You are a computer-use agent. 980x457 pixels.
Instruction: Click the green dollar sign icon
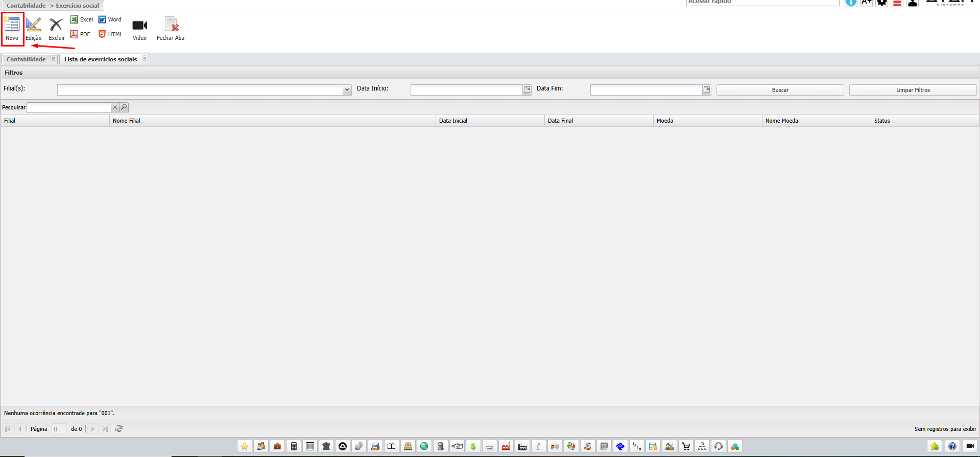tap(473, 446)
